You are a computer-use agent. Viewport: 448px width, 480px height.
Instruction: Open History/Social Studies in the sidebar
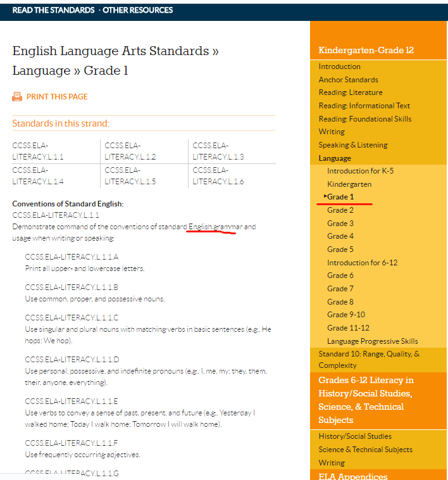click(x=355, y=436)
